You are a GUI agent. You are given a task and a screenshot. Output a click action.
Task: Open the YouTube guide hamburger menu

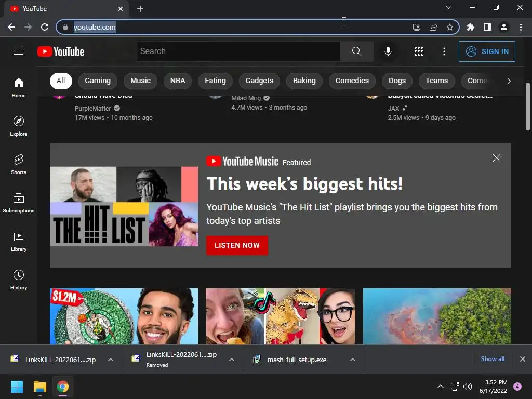19,51
